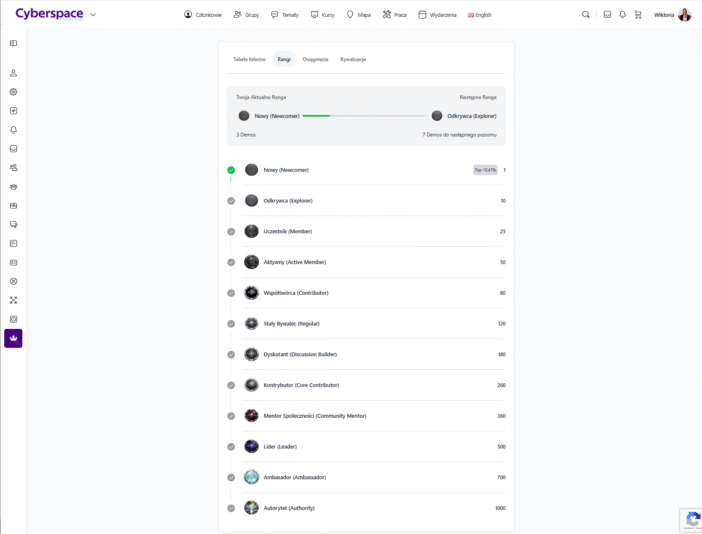Open settings gear icon in left sidebar

point(13,92)
